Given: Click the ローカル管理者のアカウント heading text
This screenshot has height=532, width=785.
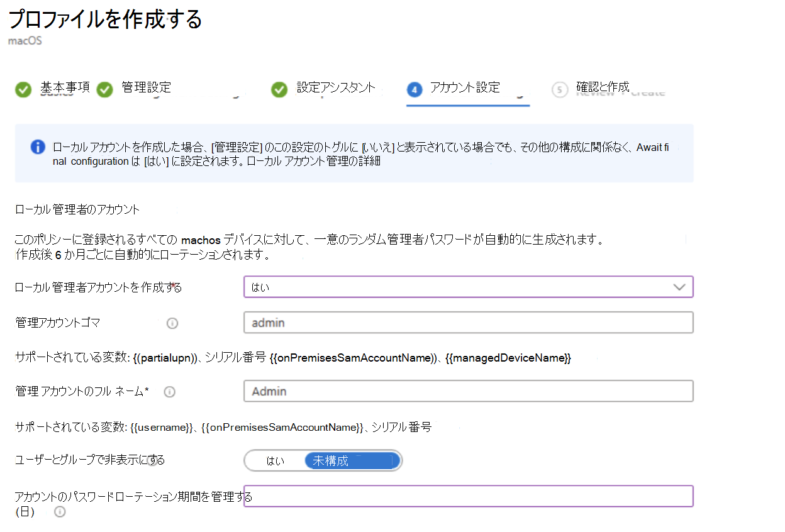Looking at the screenshot, I should click(x=77, y=209).
